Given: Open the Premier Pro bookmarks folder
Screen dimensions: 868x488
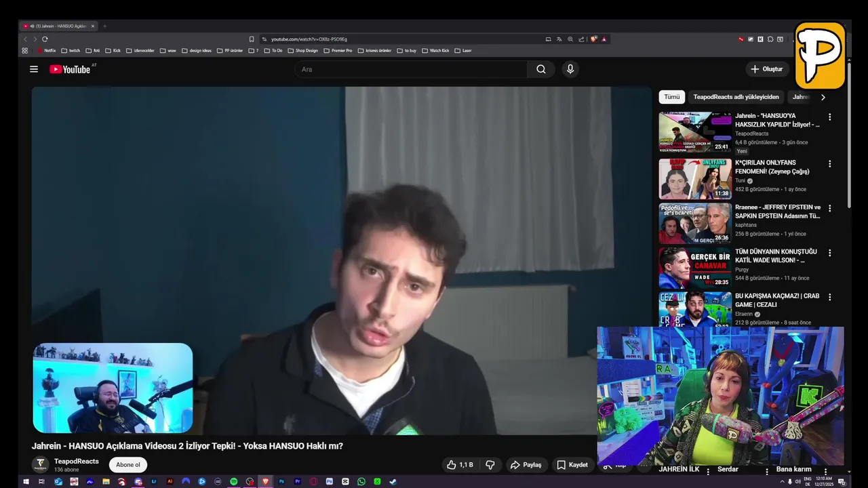Looking at the screenshot, I should tap(338, 51).
